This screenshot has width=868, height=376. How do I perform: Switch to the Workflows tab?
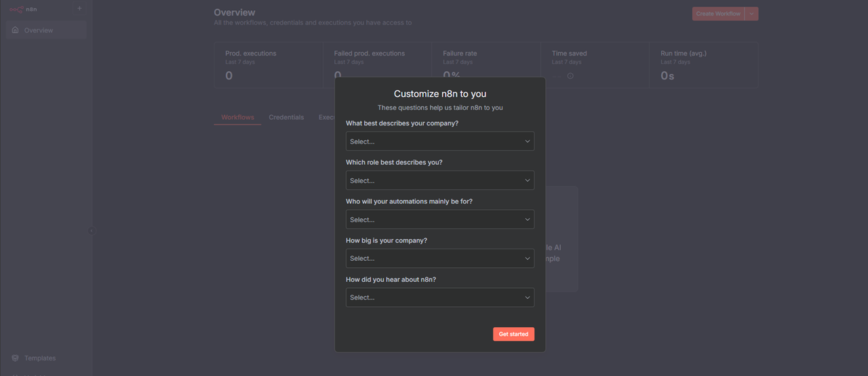[237, 117]
